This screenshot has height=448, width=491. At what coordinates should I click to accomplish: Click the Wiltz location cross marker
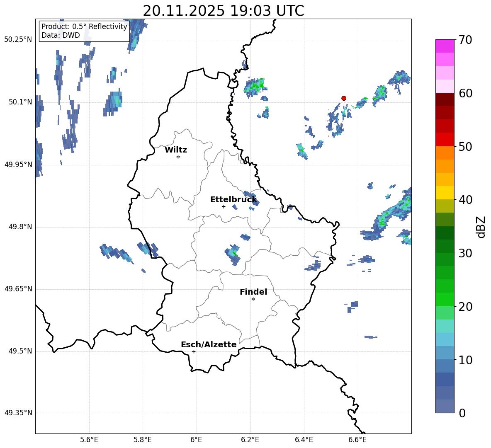(178, 157)
